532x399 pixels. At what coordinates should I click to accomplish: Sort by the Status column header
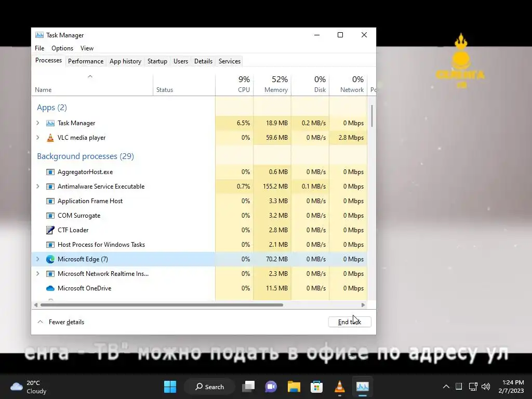click(184, 85)
